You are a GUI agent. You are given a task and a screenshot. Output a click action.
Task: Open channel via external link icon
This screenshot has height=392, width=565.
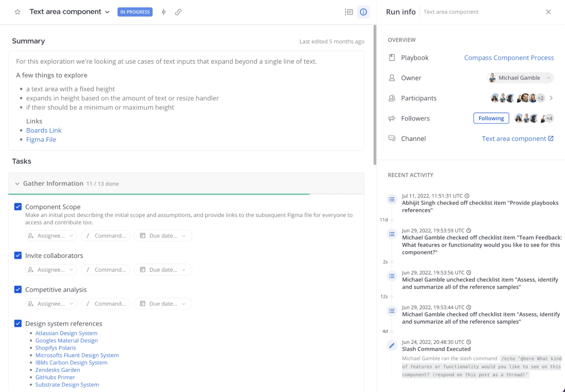551,138
